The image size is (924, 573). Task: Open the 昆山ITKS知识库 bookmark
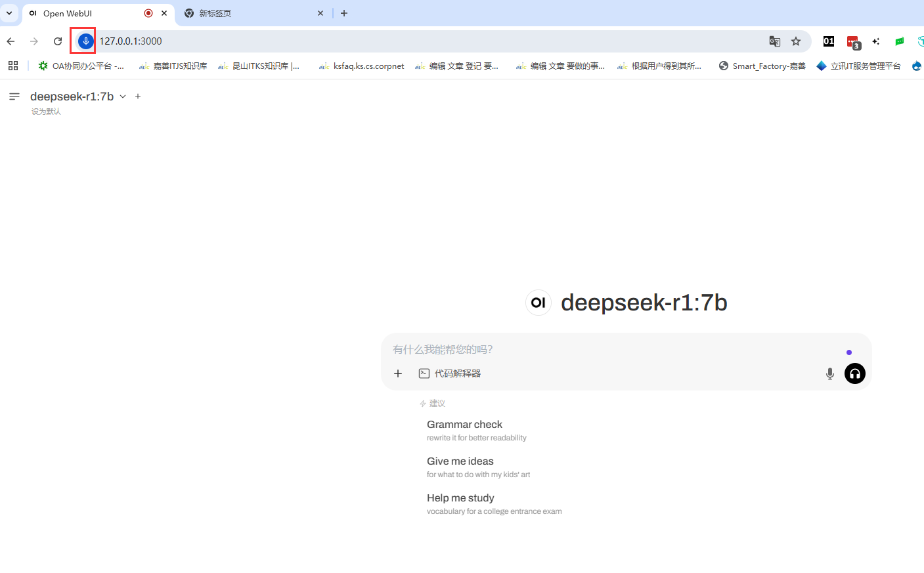click(259, 66)
